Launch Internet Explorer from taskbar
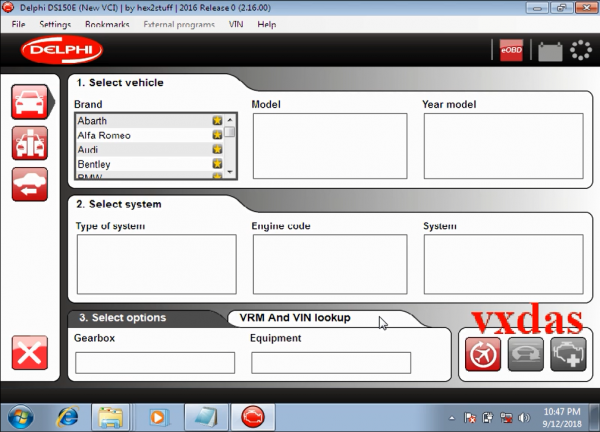 (68, 417)
